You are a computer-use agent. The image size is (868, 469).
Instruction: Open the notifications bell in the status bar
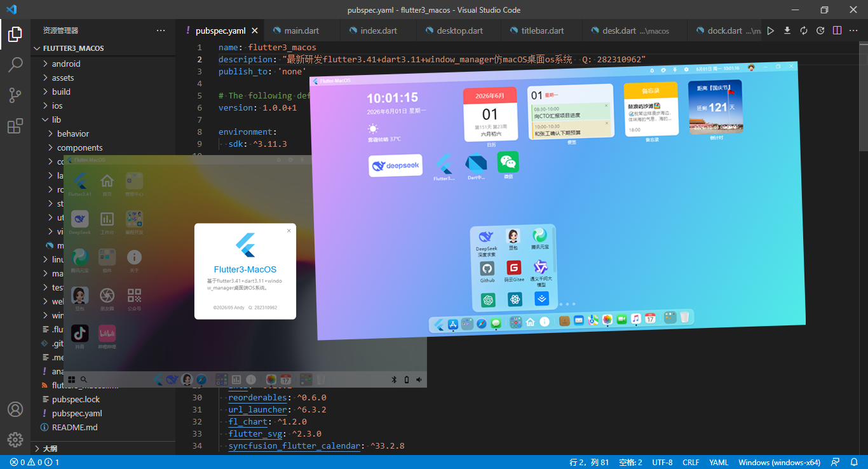click(854, 462)
